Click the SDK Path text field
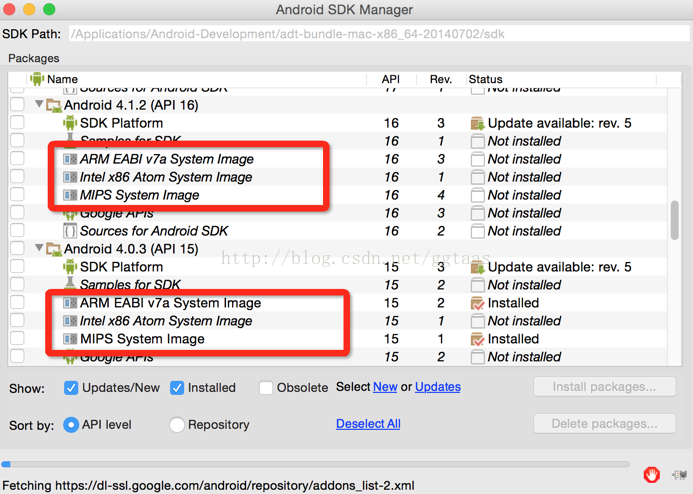The width and height of the screenshot is (693, 494). pos(379,34)
